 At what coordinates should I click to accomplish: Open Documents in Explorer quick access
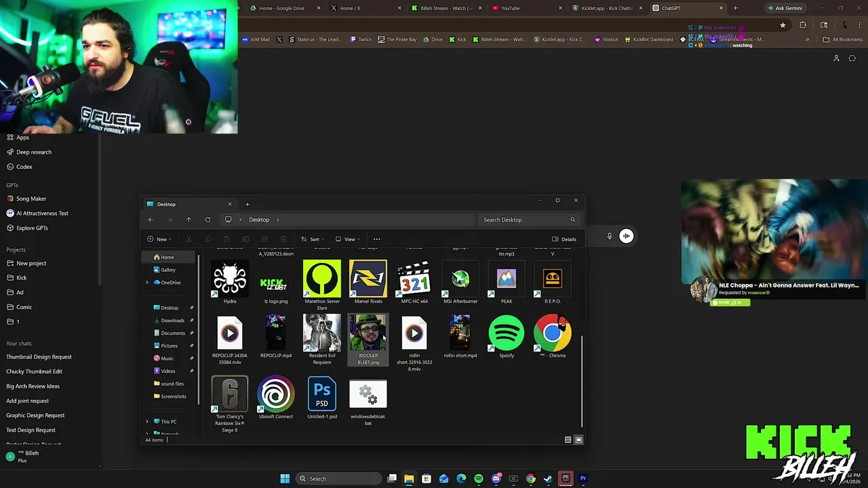172,333
